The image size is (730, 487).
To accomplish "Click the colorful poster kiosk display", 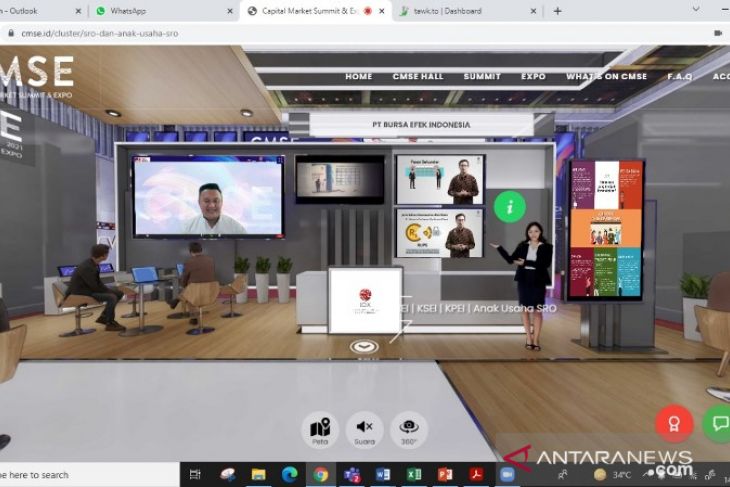I will click(606, 230).
